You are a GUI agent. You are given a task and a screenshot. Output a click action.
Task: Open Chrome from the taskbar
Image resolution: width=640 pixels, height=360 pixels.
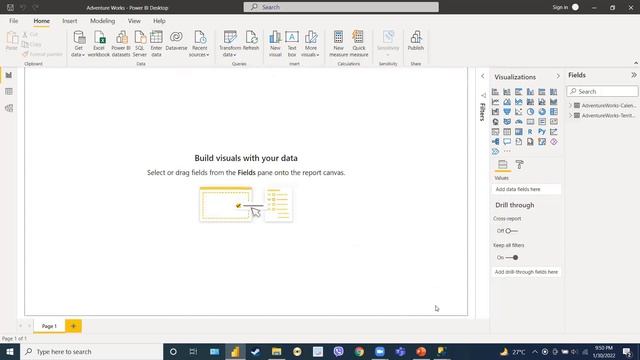(359, 351)
